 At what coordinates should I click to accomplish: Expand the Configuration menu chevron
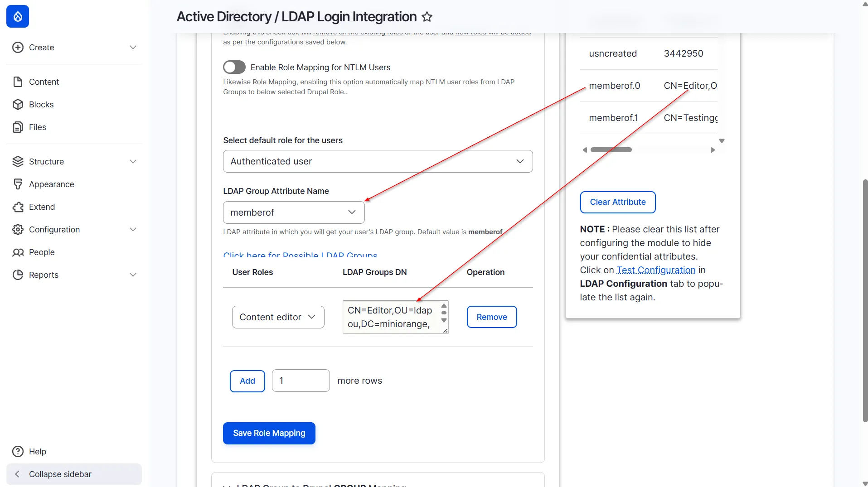click(x=133, y=230)
